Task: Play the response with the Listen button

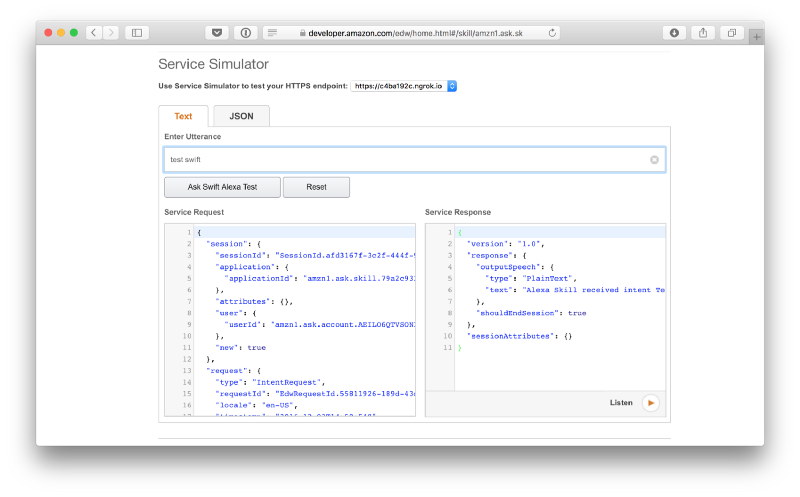Action: [x=651, y=403]
